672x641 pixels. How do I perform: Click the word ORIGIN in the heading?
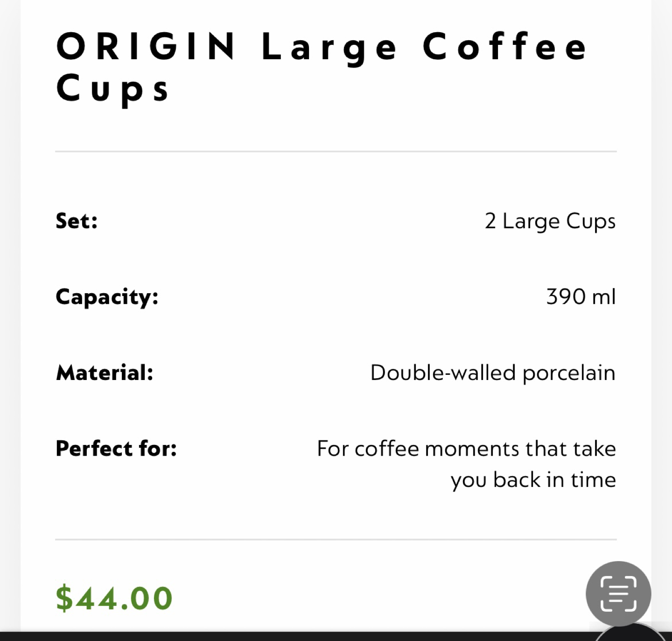(x=146, y=46)
